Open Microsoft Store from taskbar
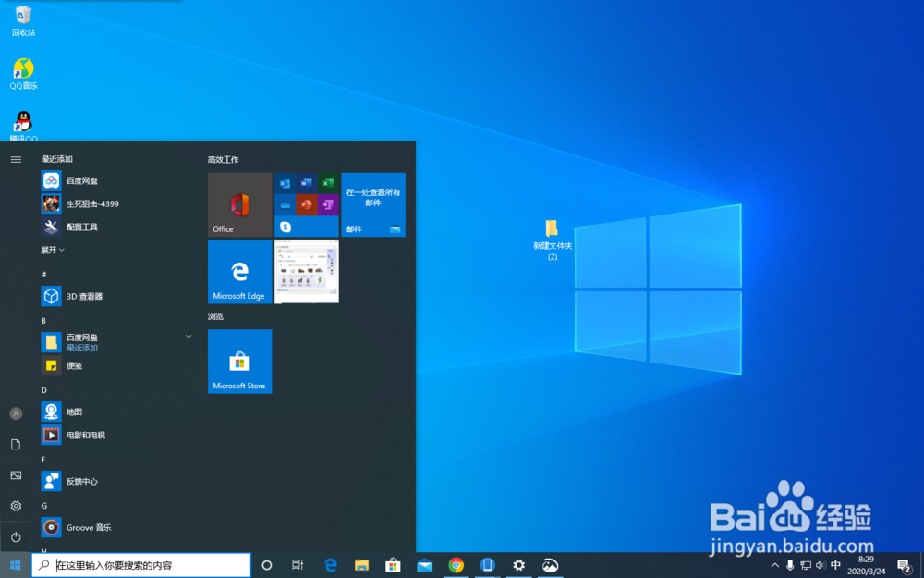This screenshot has height=578, width=924. [393, 565]
